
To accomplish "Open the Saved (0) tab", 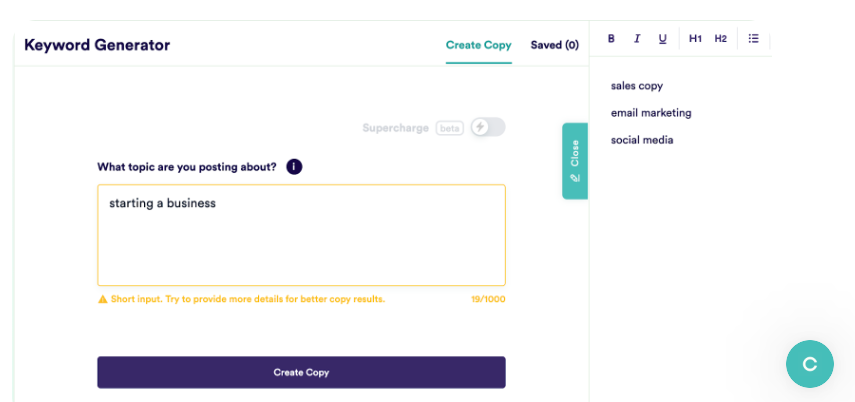I will pos(554,45).
